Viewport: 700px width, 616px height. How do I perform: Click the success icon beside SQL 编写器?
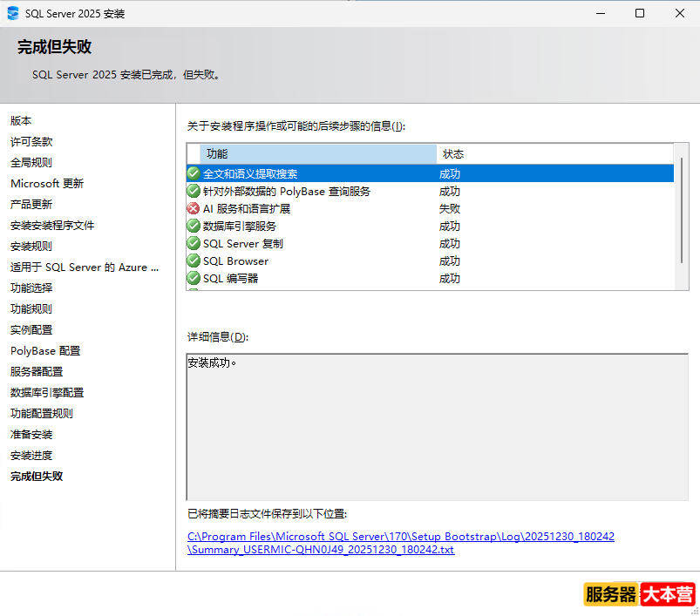coord(193,278)
